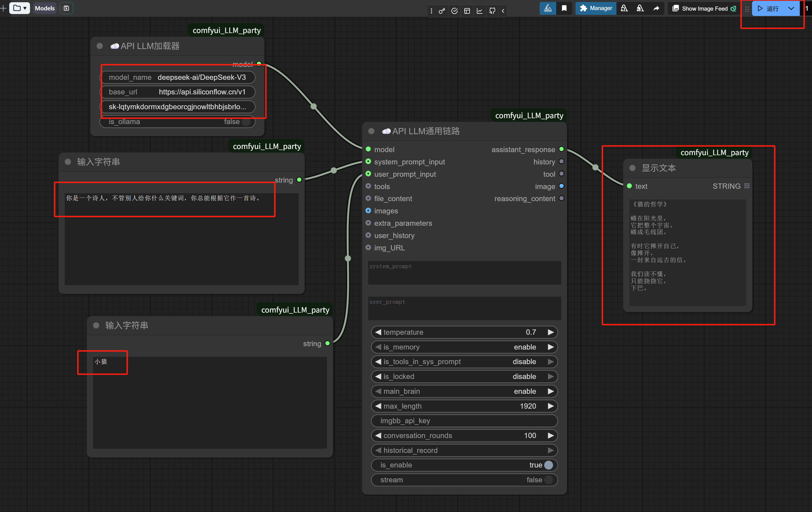
Task: Click the line chart icon in toolbar
Action: point(479,11)
